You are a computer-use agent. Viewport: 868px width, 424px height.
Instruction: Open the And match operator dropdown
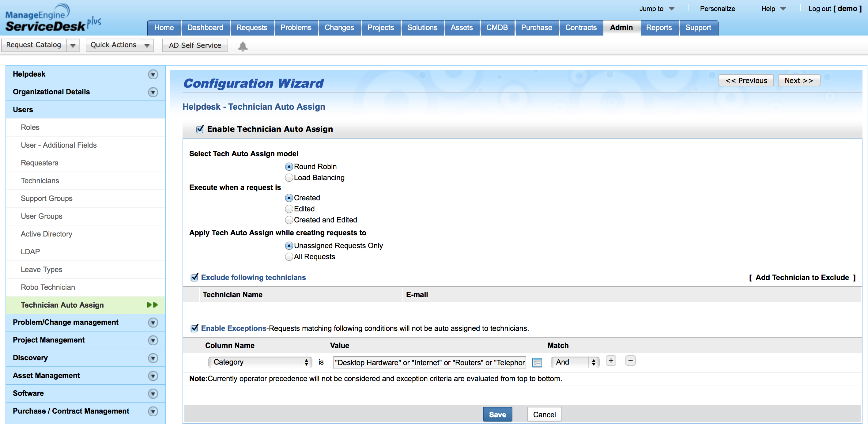click(x=575, y=362)
